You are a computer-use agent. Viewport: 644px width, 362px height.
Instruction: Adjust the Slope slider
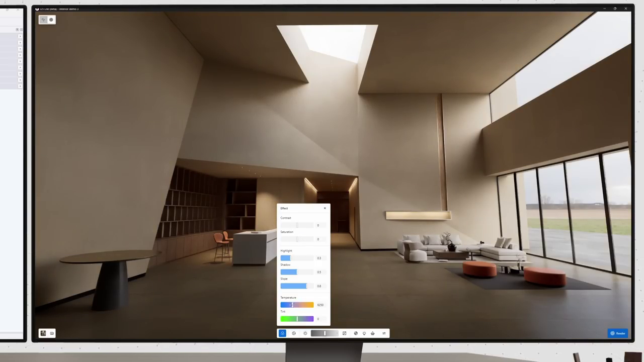[x=297, y=286]
